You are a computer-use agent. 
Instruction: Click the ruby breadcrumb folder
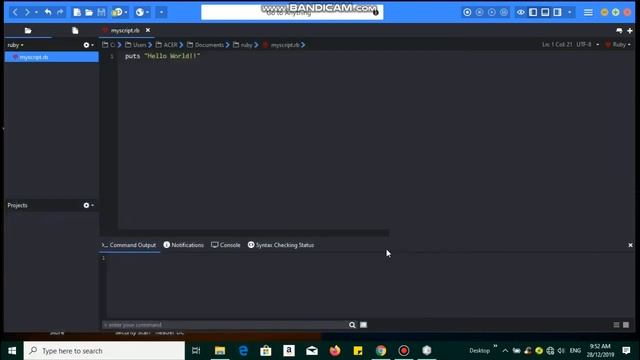click(243, 45)
